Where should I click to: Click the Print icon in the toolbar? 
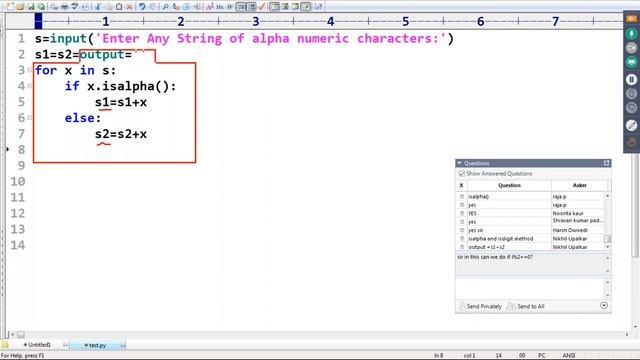(x=64, y=6)
